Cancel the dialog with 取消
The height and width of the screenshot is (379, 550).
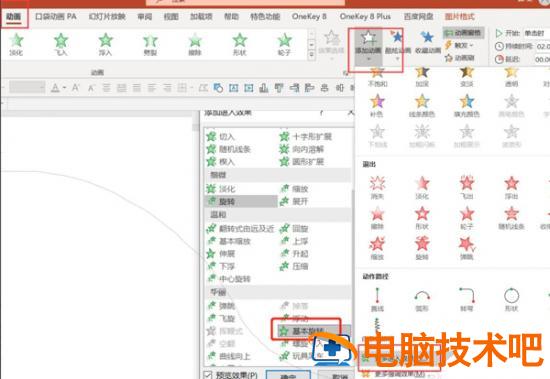pyautogui.click(x=339, y=375)
